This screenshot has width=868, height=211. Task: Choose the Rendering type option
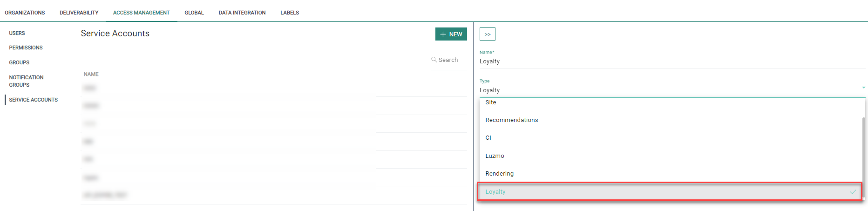point(499,174)
